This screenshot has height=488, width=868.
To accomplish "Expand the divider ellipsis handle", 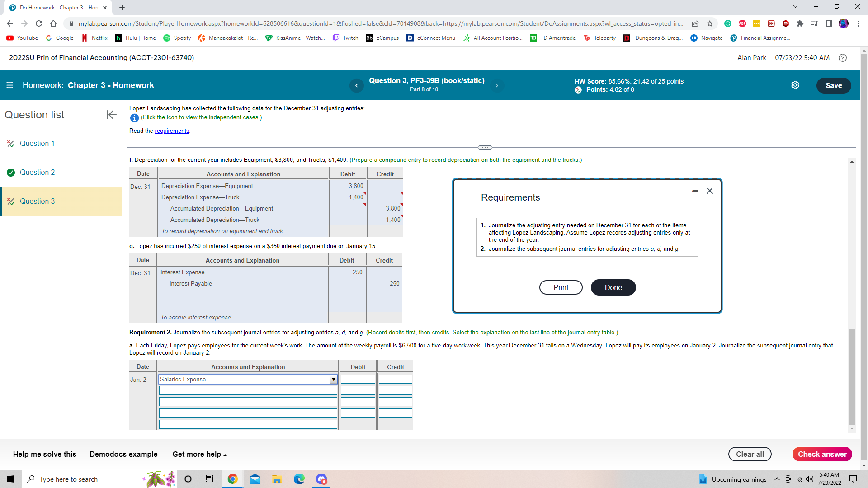I will coord(485,148).
